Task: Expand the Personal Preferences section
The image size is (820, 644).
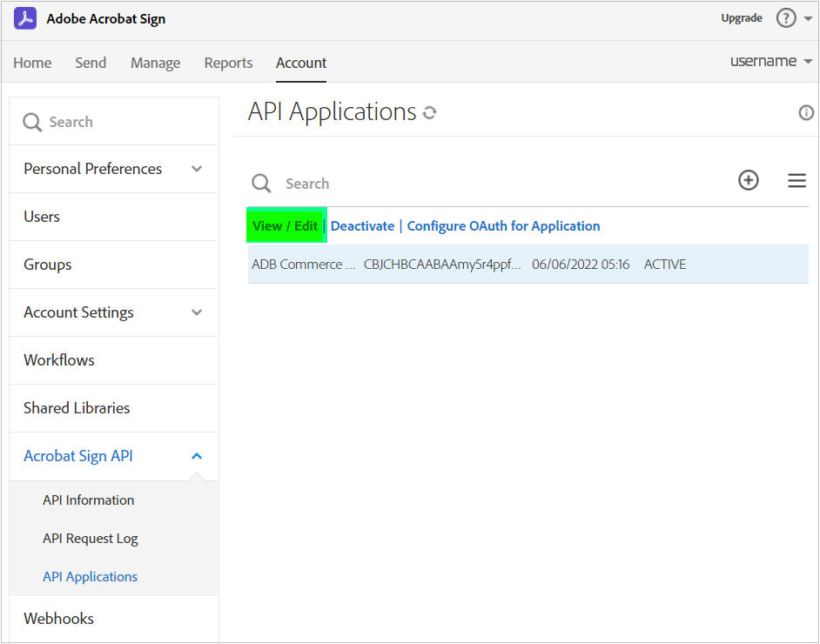Action: click(x=197, y=169)
